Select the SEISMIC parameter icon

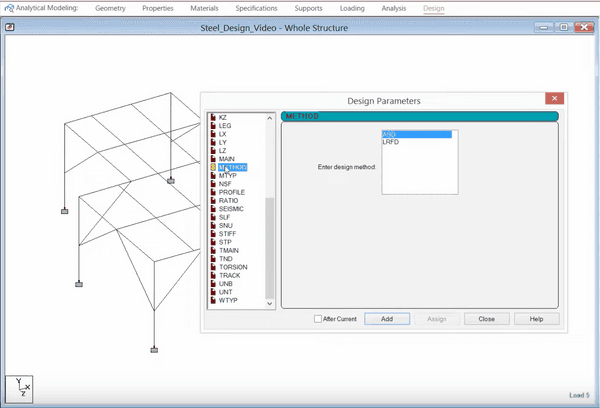(213, 209)
